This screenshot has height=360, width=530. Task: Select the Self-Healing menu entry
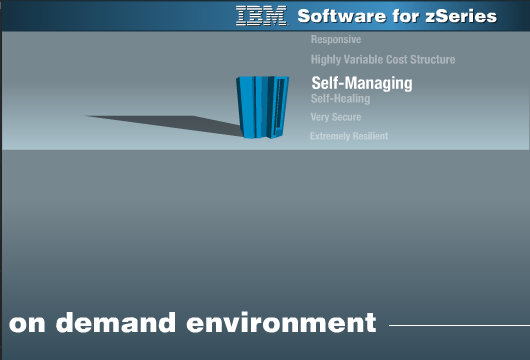(x=340, y=99)
